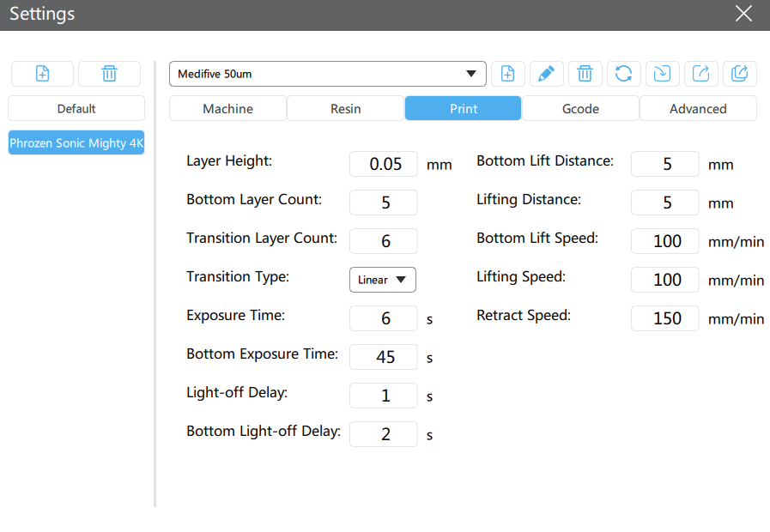This screenshot has width=770, height=532.
Task: Click the 'Retract Speed:' label
Action: [x=524, y=315]
